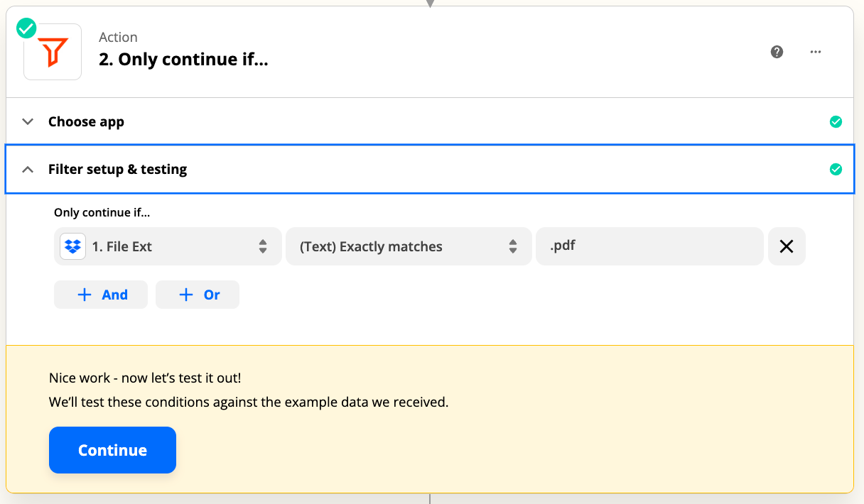Select the Choose app section header
The height and width of the screenshot is (504, 864).
(86, 121)
